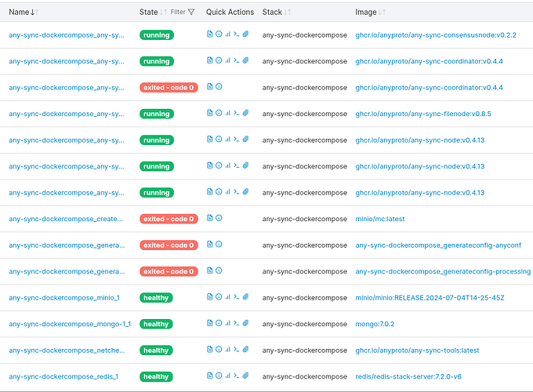Open the any-sync-dockercompose_redis_1 container
Image resolution: width=533 pixels, height=392 pixels.
pos(63,376)
